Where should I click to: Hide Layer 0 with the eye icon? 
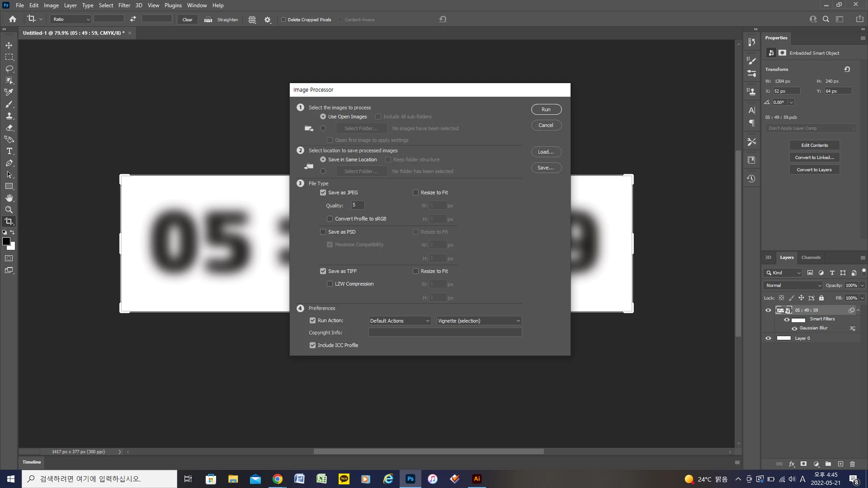coord(768,338)
